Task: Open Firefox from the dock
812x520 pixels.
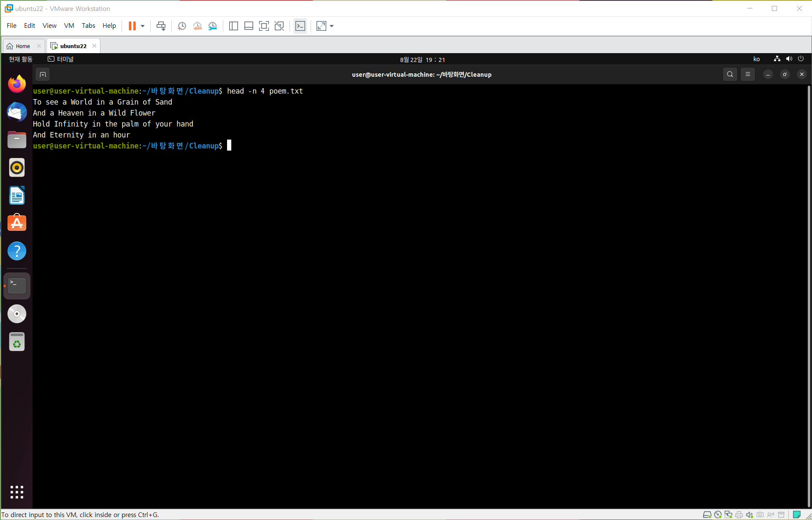Action: (17, 84)
